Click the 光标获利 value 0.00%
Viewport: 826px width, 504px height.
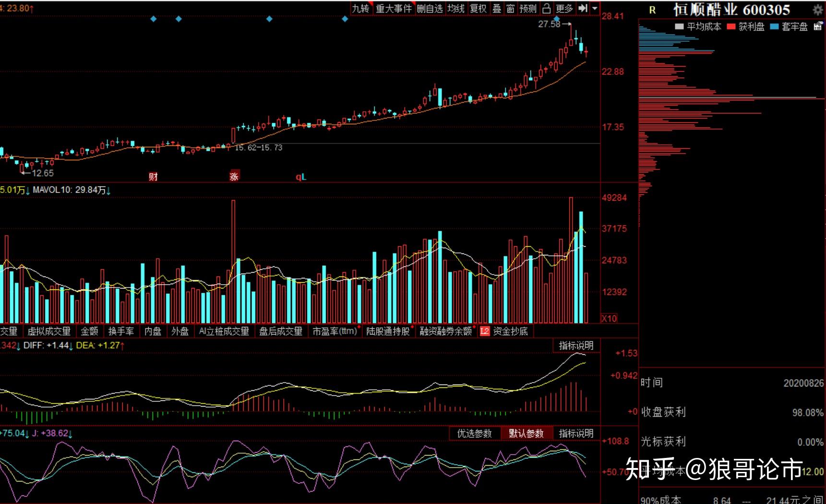(810, 442)
